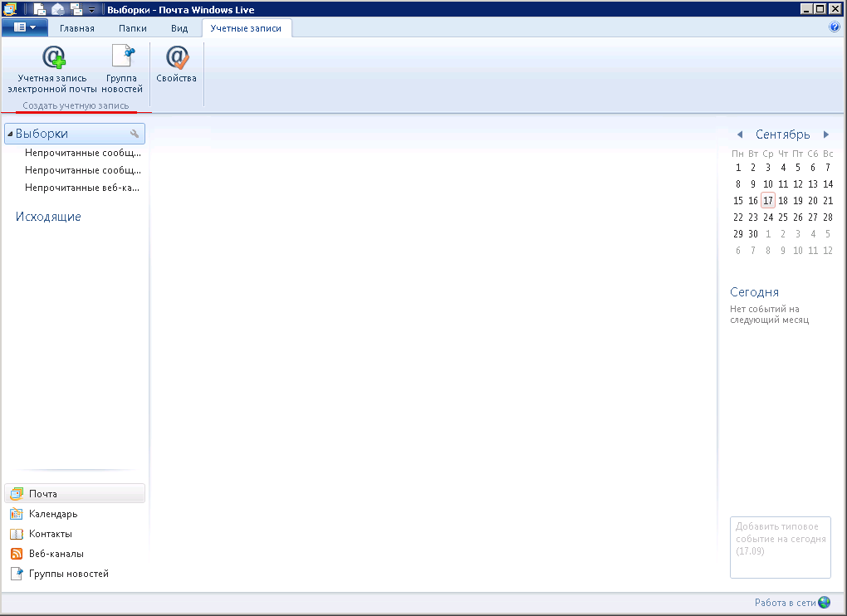Click the add email account icon

(53, 58)
